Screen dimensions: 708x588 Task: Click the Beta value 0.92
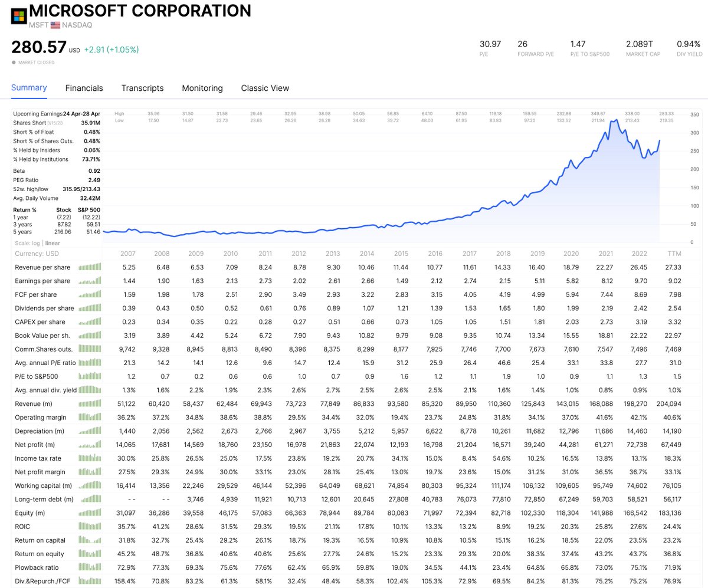(x=94, y=171)
